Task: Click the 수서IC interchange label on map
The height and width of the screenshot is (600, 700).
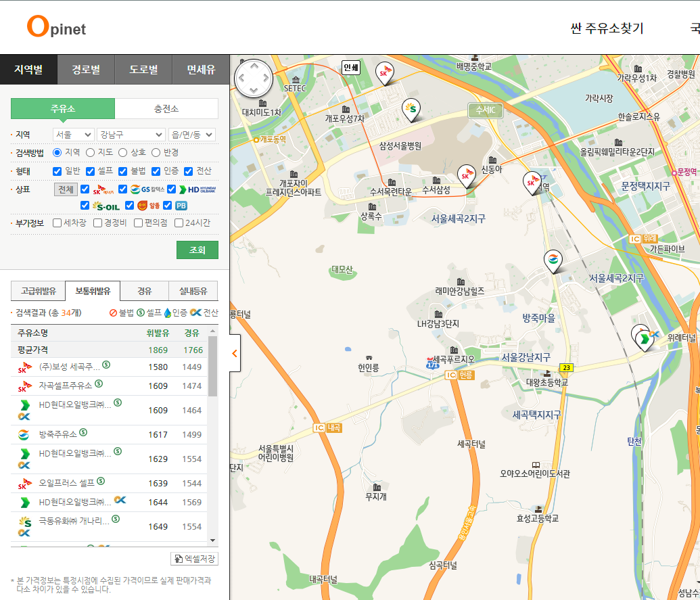Action: pos(486,110)
